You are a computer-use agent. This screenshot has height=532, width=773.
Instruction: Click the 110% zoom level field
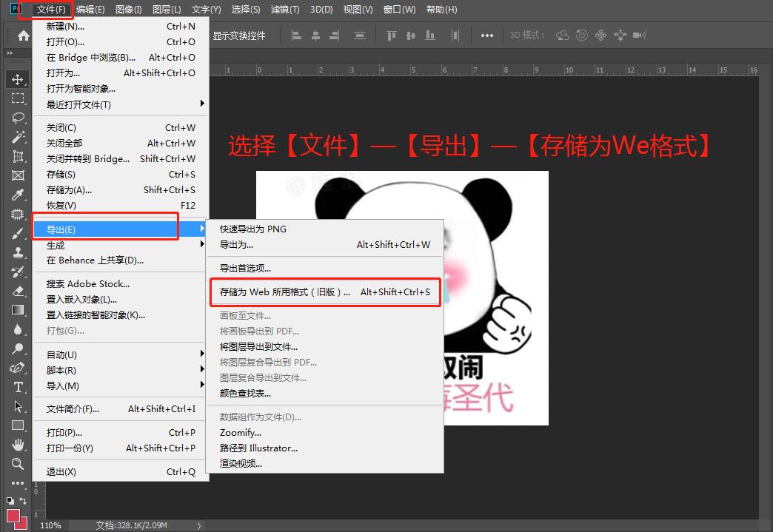pos(50,525)
